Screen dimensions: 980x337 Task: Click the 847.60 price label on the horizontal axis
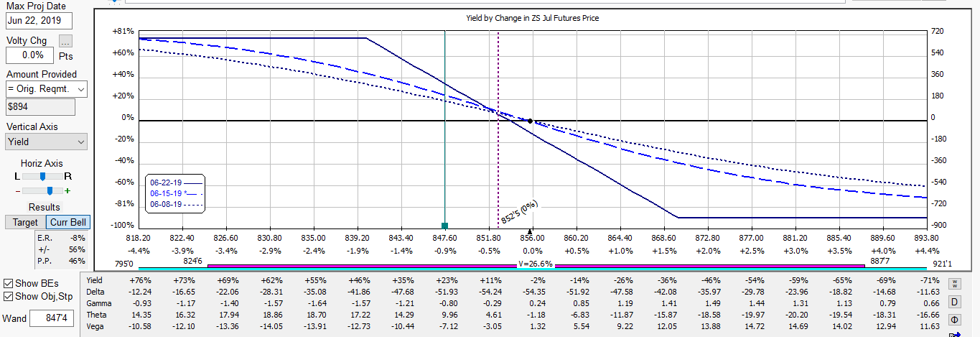[x=444, y=238]
